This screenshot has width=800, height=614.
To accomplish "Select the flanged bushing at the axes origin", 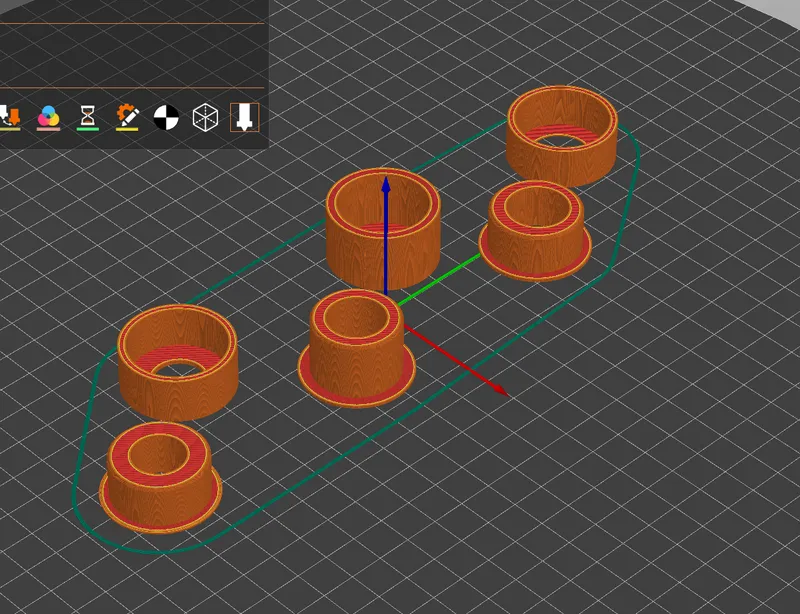I will 357,348.
